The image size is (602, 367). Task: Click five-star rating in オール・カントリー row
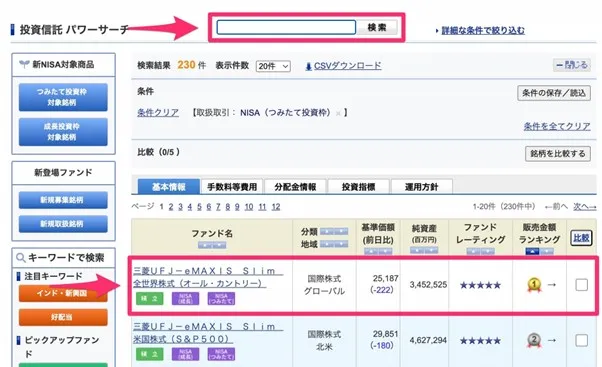point(480,285)
